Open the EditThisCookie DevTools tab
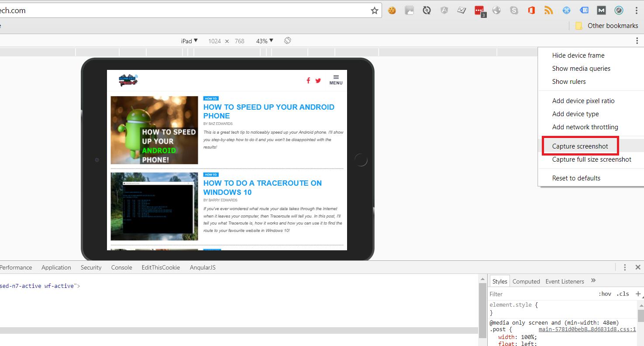The image size is (644, 346). coord(161,267)
